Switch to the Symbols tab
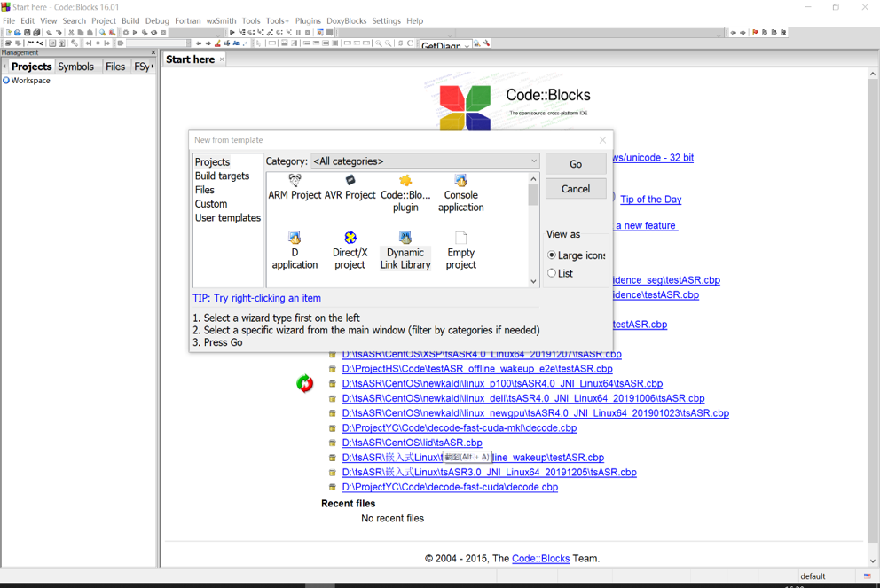Screen dimensions: 880x588 75,67
